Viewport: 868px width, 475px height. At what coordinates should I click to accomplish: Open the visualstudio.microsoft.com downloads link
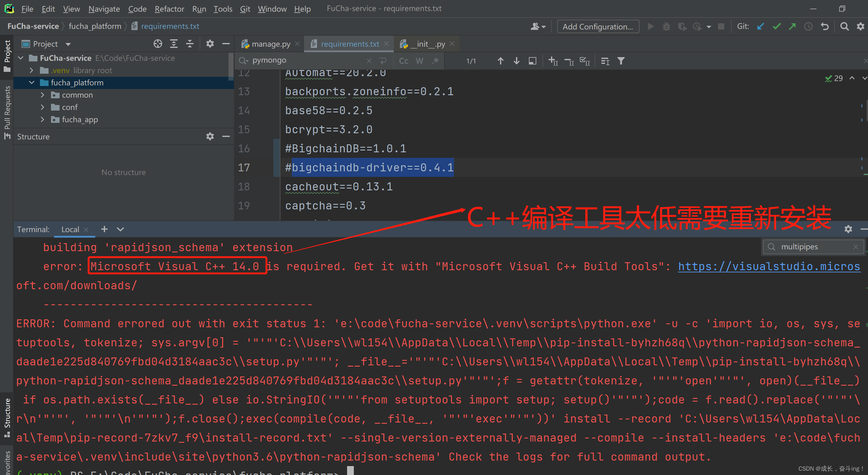[768, 267]
